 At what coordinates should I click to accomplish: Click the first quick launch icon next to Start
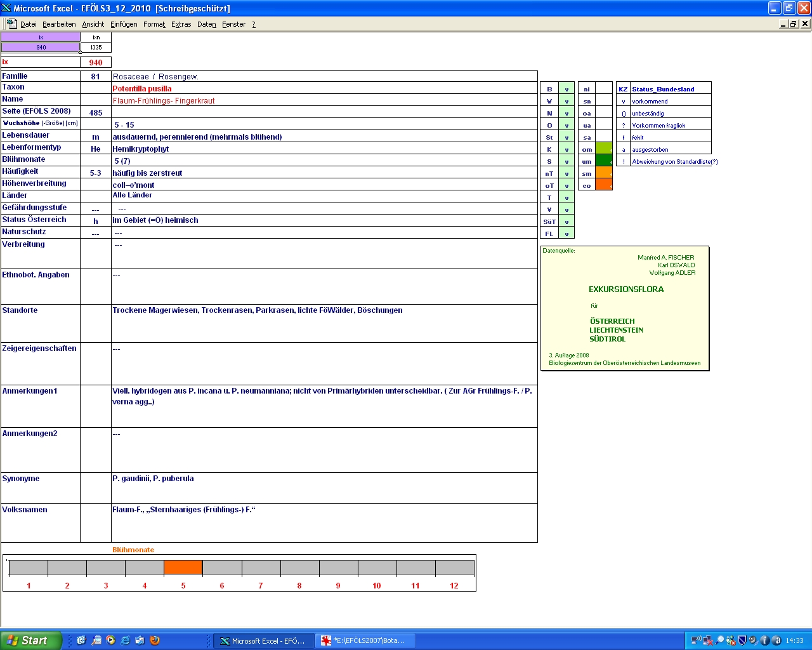pos(81,640)
